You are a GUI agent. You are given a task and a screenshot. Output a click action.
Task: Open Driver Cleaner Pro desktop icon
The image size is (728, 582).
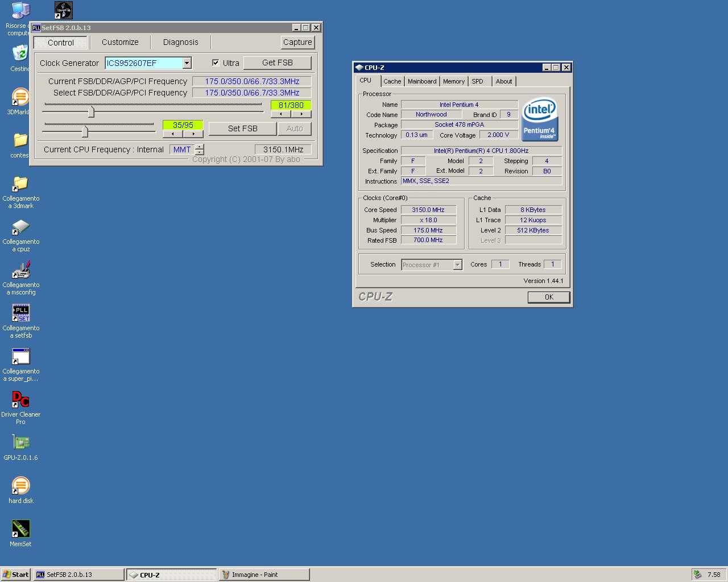(20, 399)
